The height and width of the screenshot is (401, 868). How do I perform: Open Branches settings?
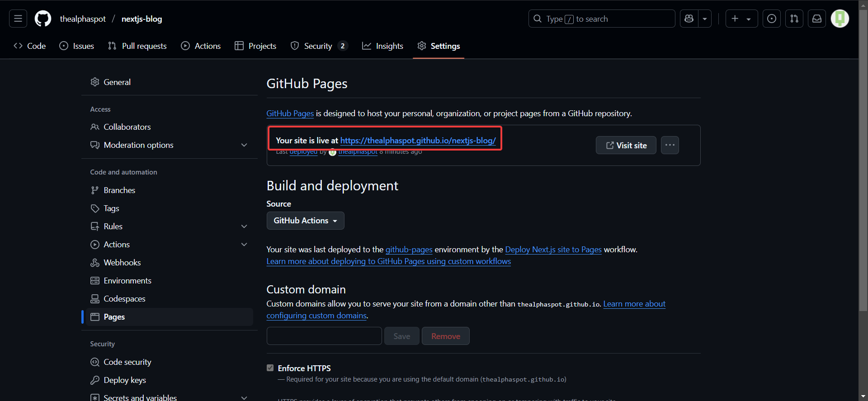click(170, 190)
